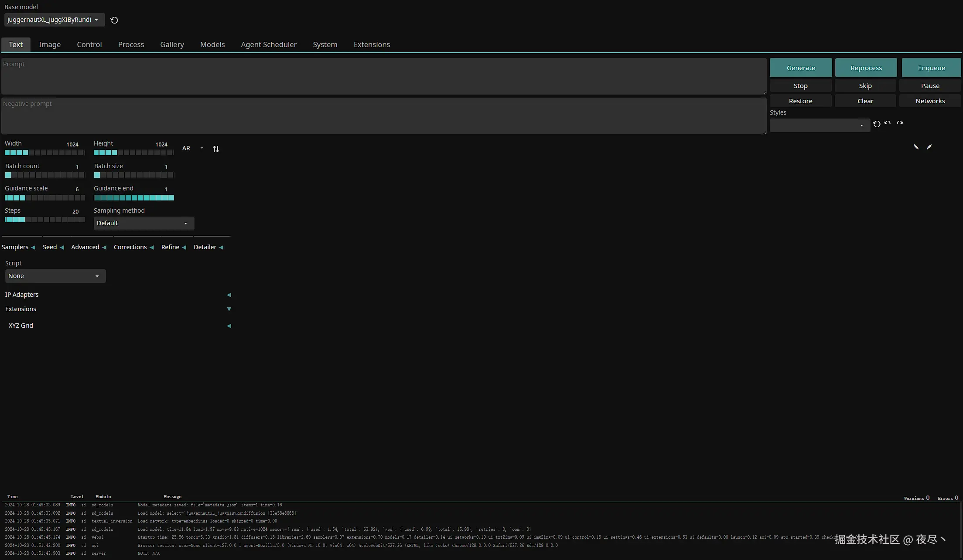Expand the XYZ Grid section arrow
The height and width of the screenshot is (560, 963).
[x=229, y=326]
